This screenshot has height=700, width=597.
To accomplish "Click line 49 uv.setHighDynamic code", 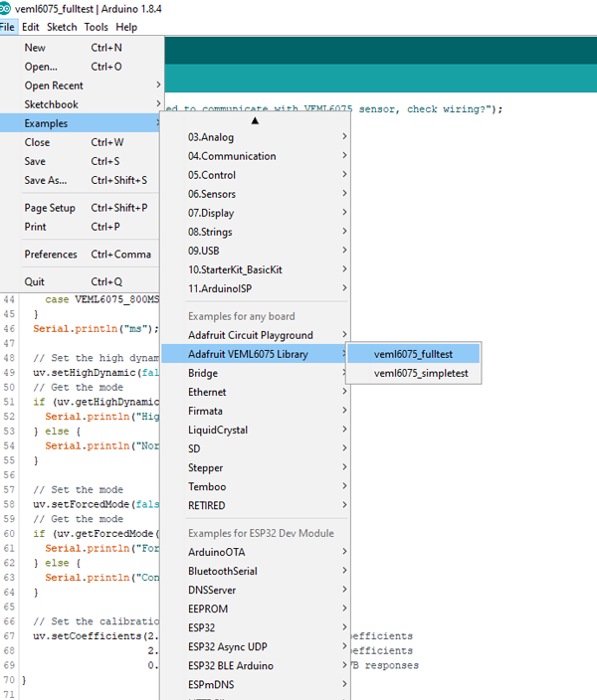I will pyautogui.click(x=97, y=373).
